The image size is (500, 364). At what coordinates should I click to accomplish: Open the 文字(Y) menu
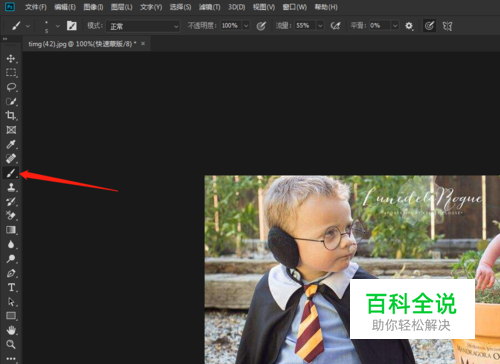(151, 7)
